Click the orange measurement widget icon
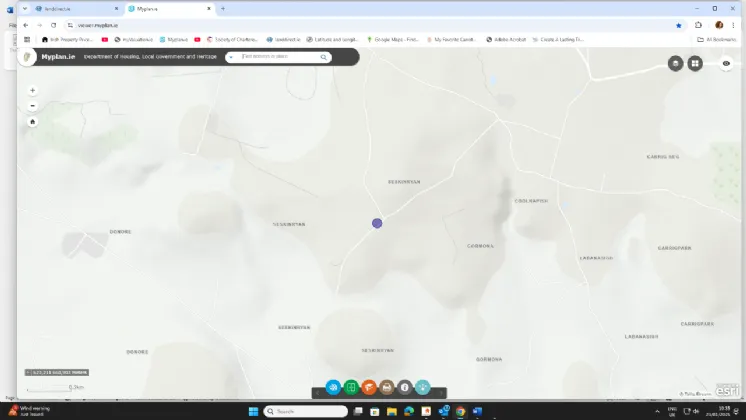746x420 pixels. click(369, 387)
